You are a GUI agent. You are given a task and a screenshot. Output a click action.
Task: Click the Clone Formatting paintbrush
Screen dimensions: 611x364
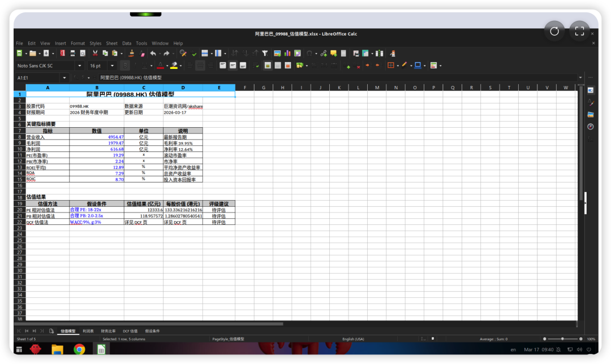point(132,53)
